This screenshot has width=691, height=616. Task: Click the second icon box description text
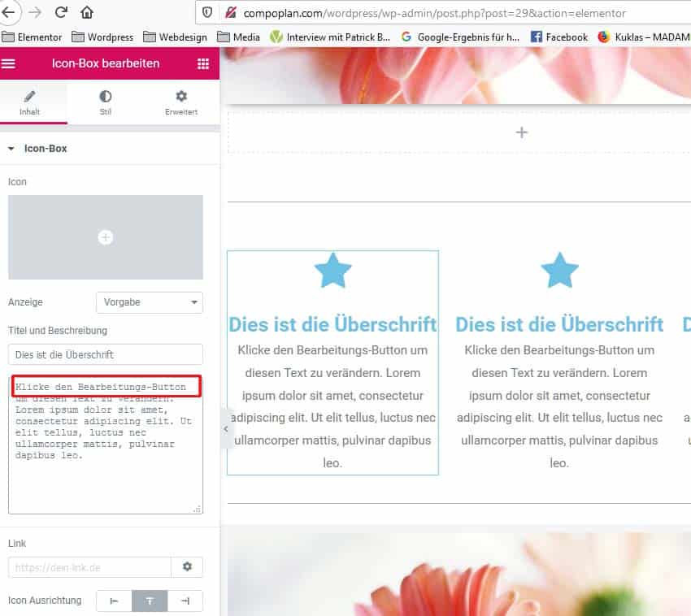click(559, 406)
